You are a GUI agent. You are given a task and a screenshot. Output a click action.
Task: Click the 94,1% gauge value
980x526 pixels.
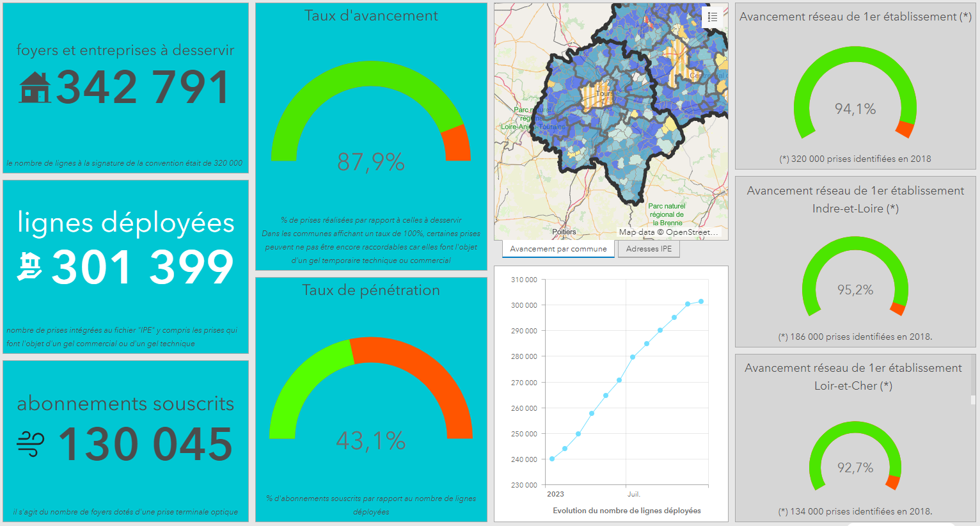tap(855, 109)
